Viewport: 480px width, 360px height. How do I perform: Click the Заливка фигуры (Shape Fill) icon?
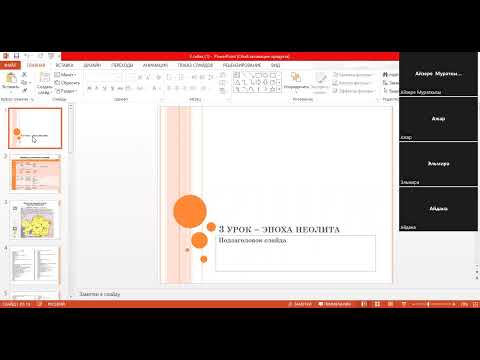335,75
